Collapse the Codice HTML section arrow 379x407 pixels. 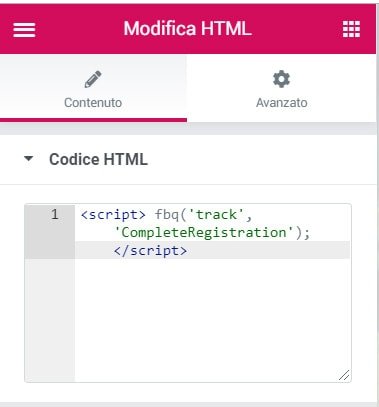[29, 158]
